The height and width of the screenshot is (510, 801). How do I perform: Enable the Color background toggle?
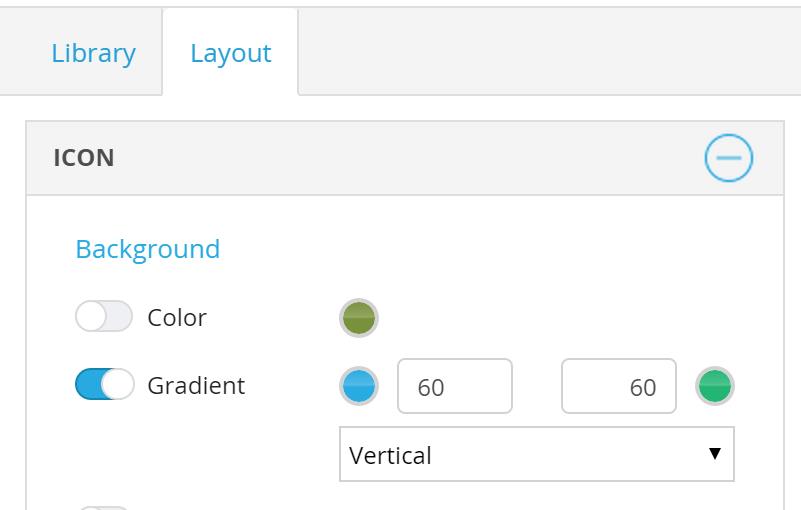click(104, 317)
